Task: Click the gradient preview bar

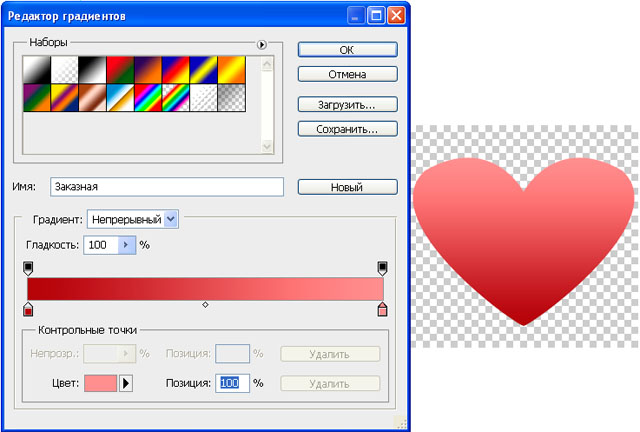Action: 205,289
